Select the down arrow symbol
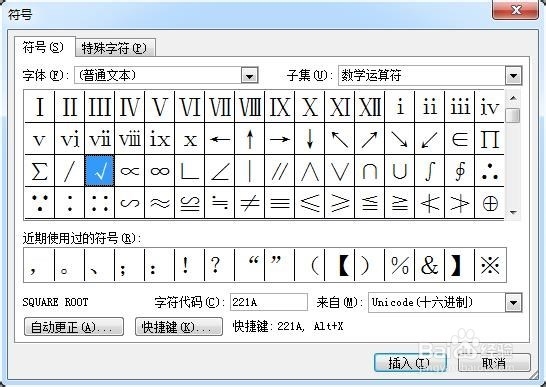 [x=310, y=139]
